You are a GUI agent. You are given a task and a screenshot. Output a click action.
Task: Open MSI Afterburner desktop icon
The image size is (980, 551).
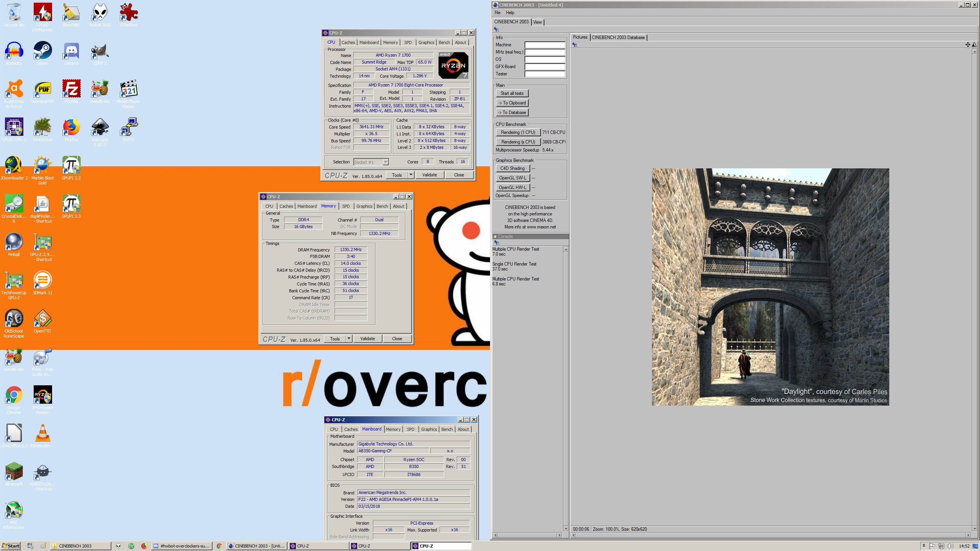click(x=14, y=515)
